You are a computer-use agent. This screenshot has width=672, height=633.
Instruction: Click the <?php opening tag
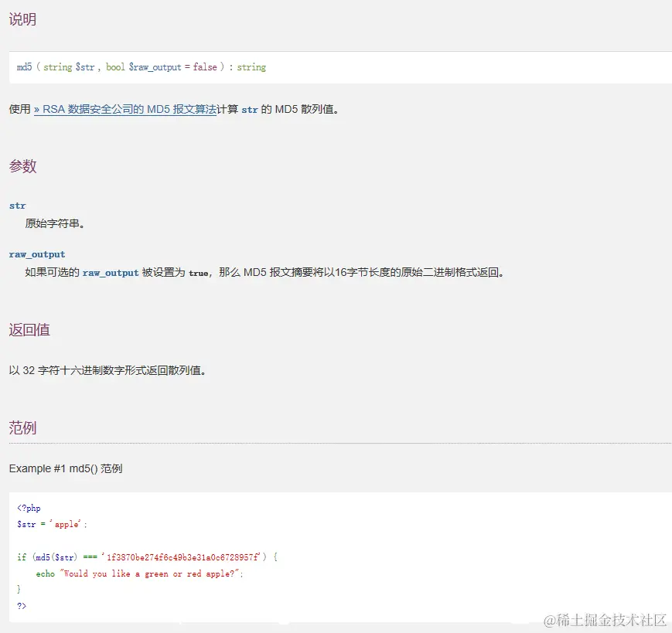(29, 508)
